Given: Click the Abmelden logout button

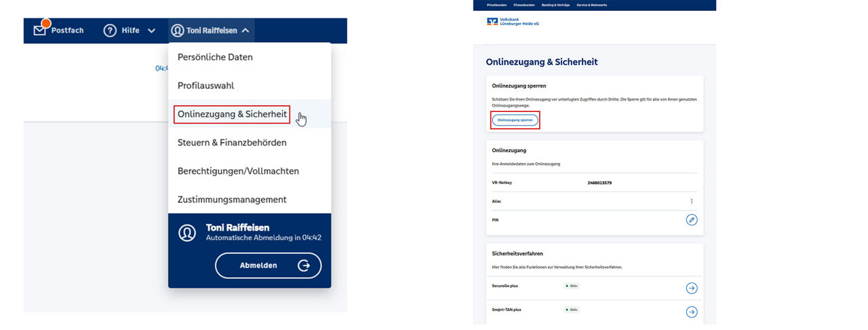Looking at the screenshot, I should 269,265.
